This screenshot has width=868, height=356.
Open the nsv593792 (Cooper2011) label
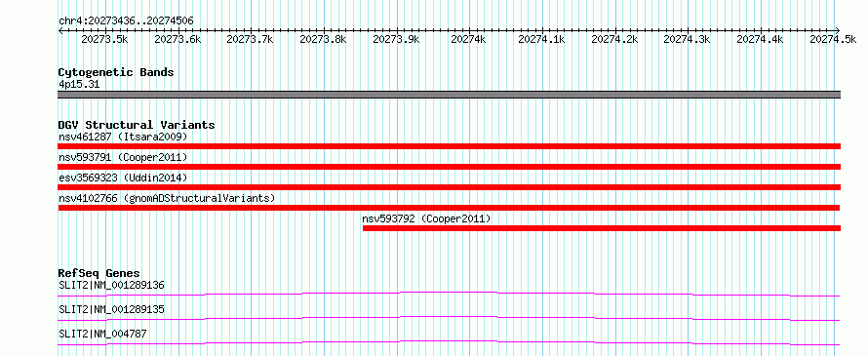tap(426, 218)
